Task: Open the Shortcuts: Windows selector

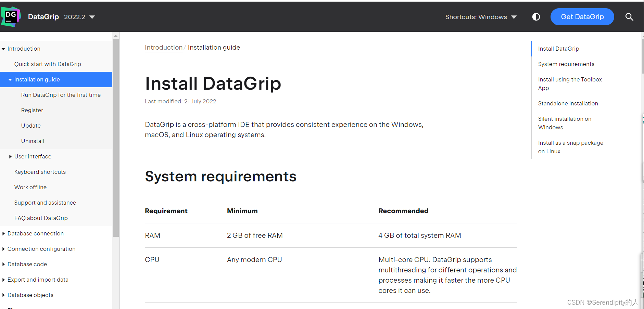Action: pos(481,17)
